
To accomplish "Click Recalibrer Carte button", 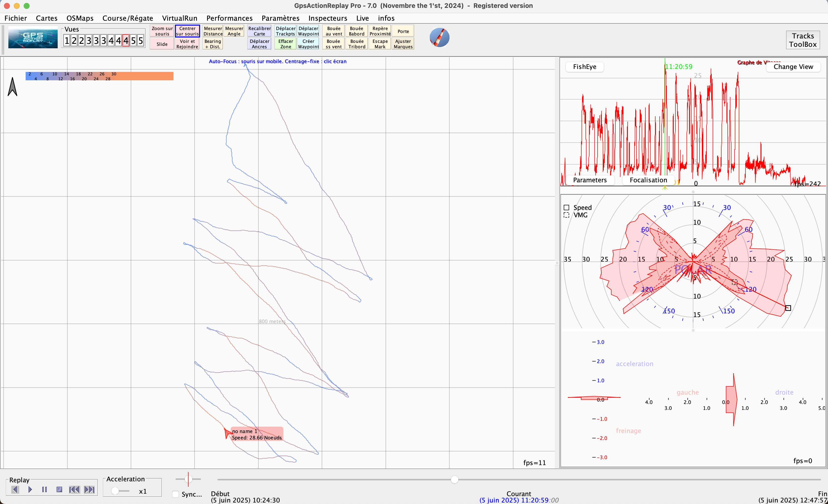I will (x=259, y=31).
